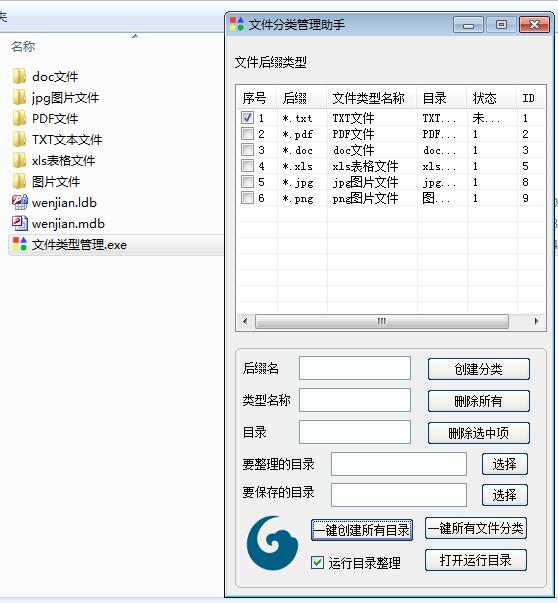Click the app icon in the title bar
Viewport: 558px width, 603px height.
click(237, 24)
